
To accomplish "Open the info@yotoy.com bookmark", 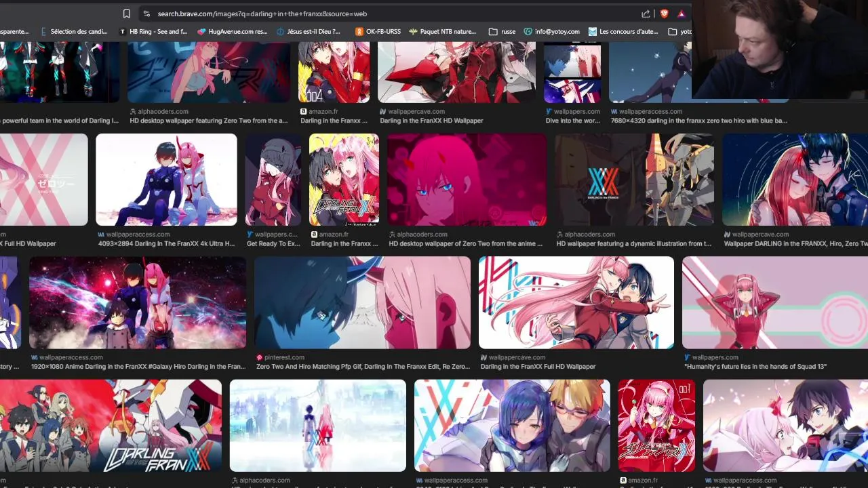I will coord(551,31).
